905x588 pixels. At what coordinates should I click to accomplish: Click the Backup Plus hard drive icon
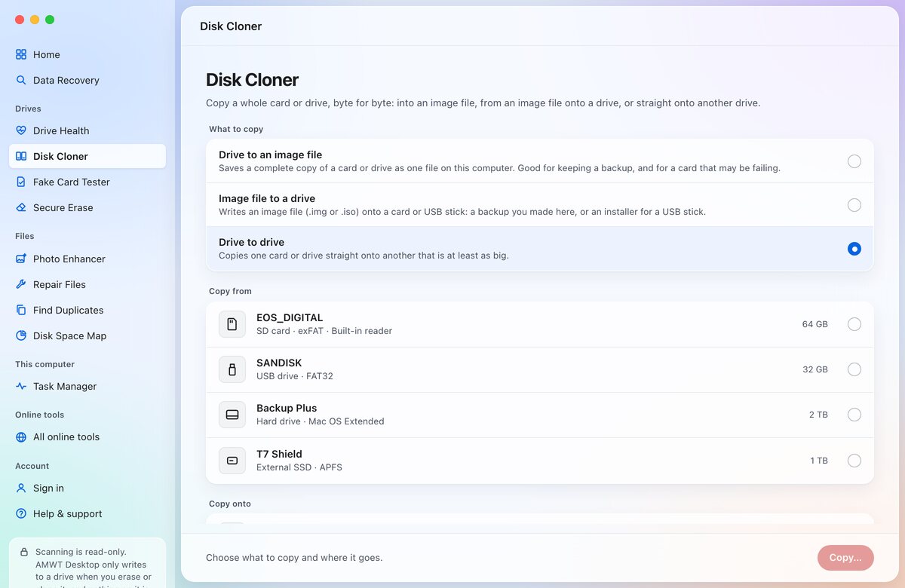pyautogui.click(x=232, y=415)
